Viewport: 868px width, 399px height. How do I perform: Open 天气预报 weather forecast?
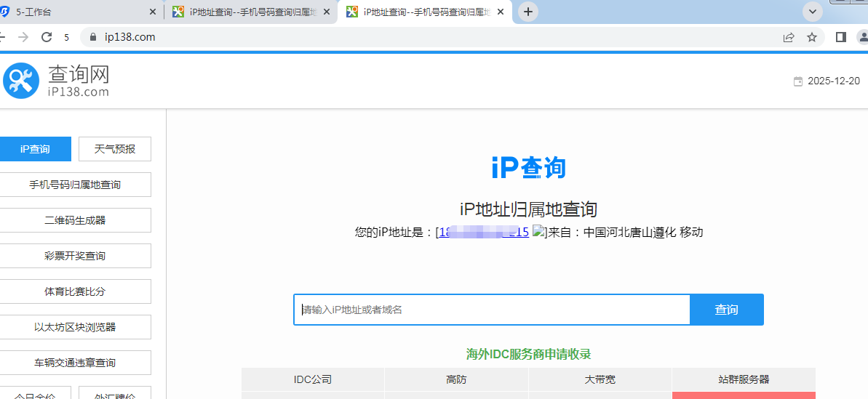click(x=114, y=149)
